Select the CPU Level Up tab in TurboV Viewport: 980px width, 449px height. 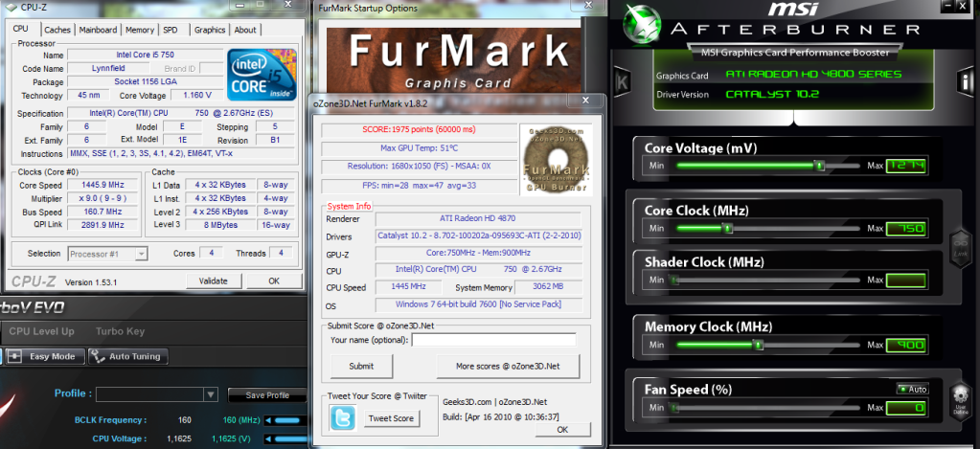pyautogui.click(x=42, y=331)
